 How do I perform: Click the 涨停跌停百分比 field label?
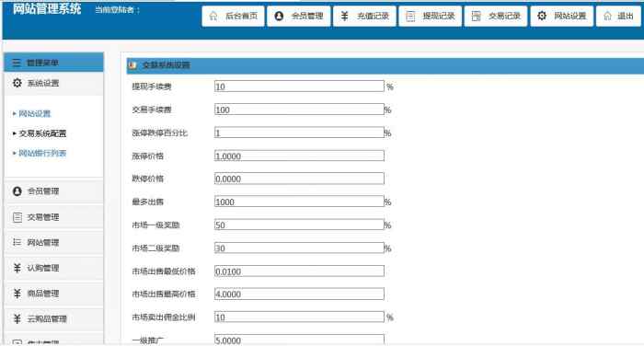pyautogui.click(x=159, y=133)
